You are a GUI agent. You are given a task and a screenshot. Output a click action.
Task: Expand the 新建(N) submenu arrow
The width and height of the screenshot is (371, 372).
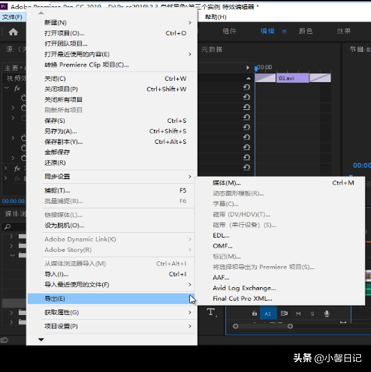point(190,23)
